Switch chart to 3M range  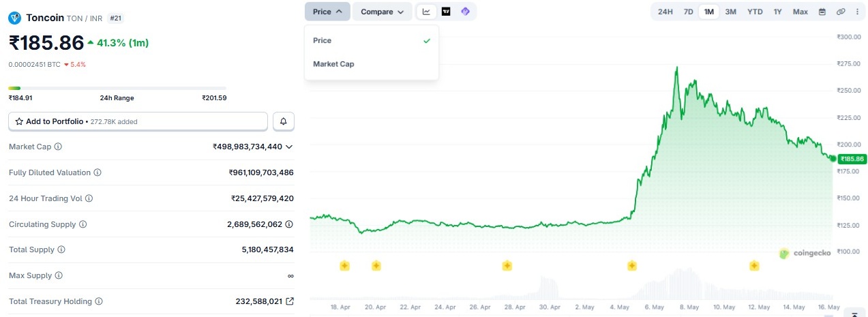point(730,12)
